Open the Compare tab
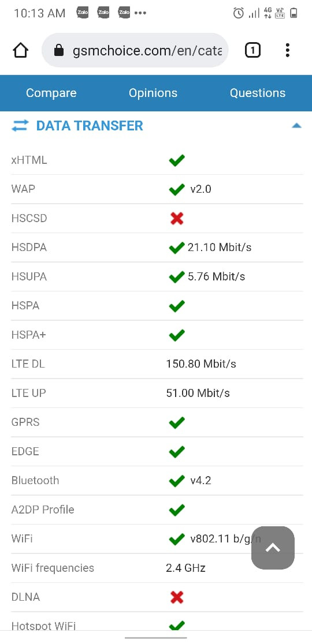Image resolution: width=312 pixels, height=644 pixels. (51, 93)
